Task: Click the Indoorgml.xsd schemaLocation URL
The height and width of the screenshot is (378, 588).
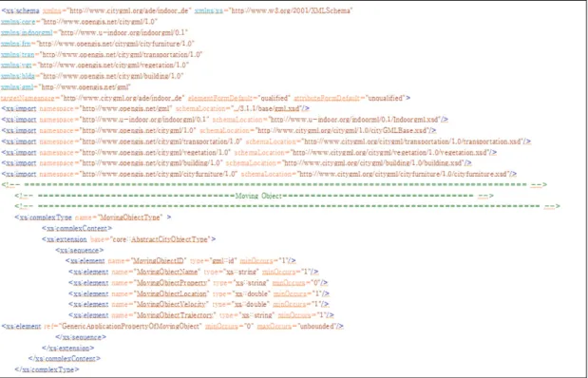Action: tap(354, 120)
